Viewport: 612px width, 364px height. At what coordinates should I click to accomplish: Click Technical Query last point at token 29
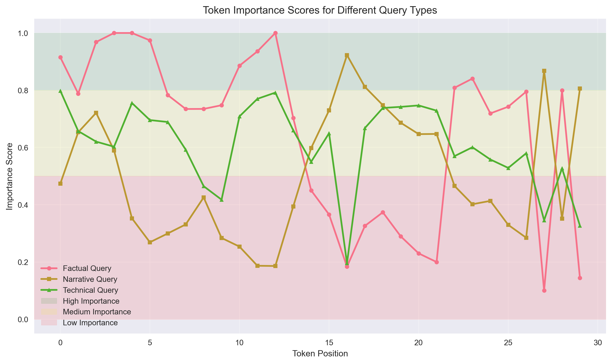(580, 226)
